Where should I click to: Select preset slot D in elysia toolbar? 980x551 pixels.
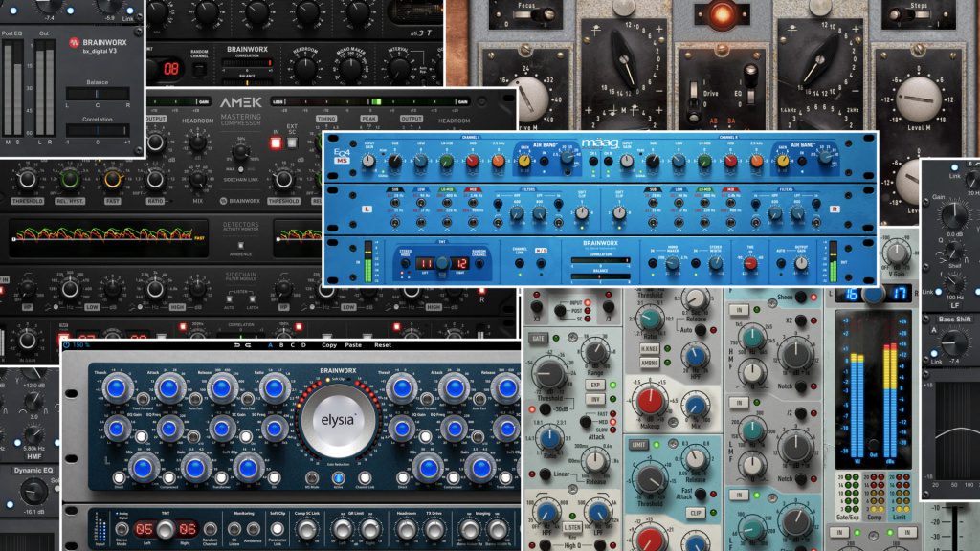coord(303,344)
